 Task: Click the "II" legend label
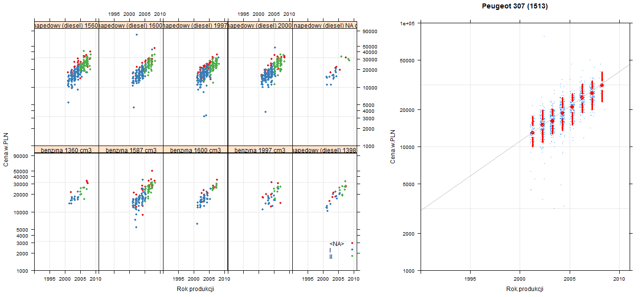click(x=331, y=256)
